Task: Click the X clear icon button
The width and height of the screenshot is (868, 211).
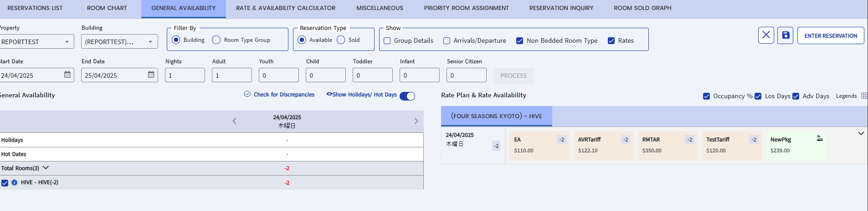Action: pyautogui.click(x=766, y=35)
